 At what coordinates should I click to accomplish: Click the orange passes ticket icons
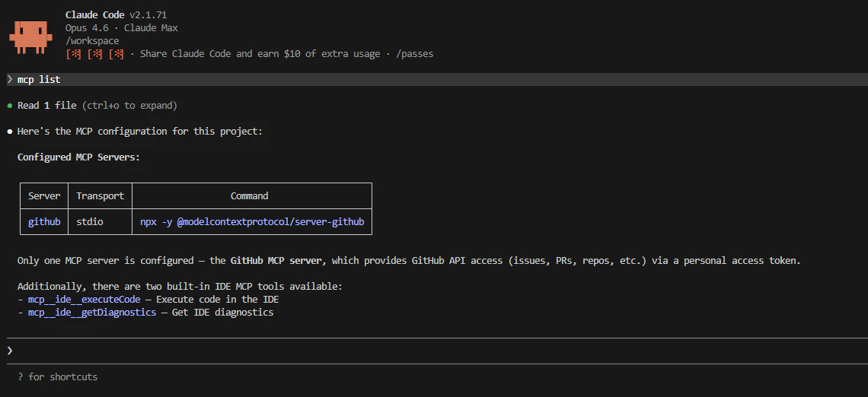(x=94, y=54)
